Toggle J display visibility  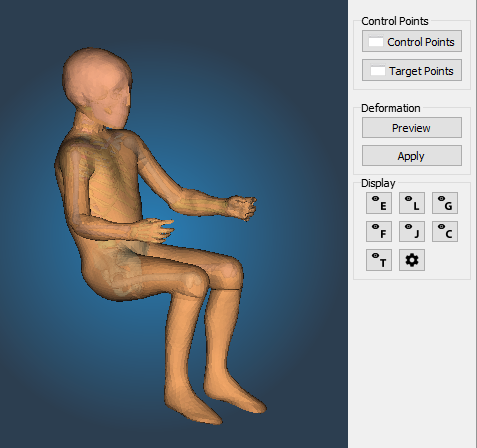point(412,231)
